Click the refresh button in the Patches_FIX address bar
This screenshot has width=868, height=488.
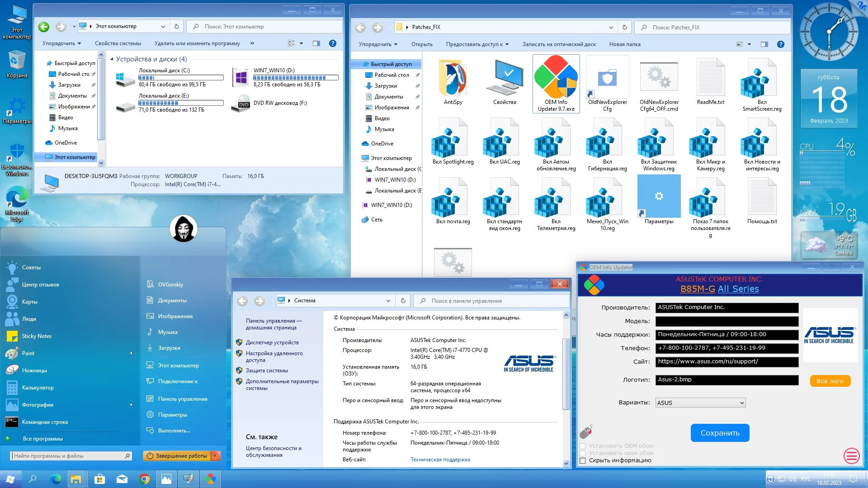624,27
